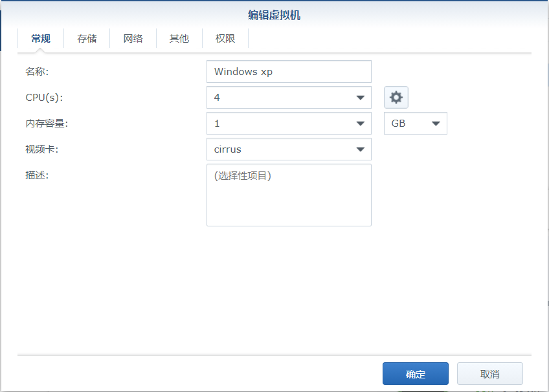The height and width of the screenshot is (392, 549).
Task: Open the 其他 tab
Action: (x=179, y=38)
